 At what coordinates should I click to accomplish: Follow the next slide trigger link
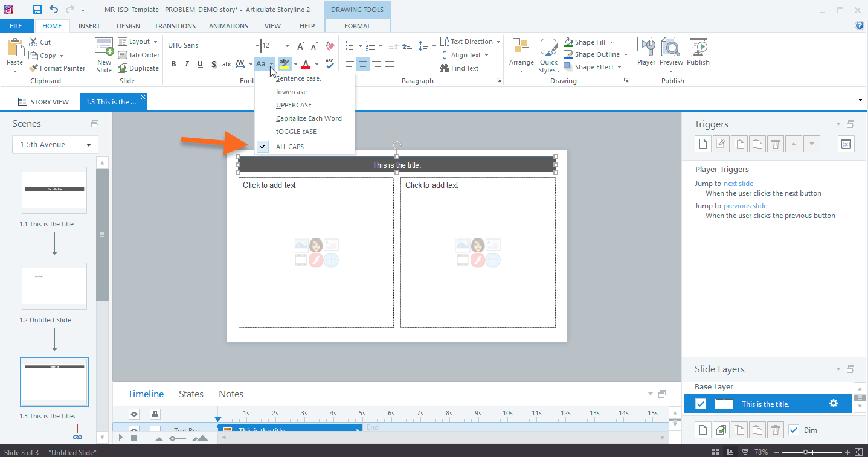click(738, 183)
